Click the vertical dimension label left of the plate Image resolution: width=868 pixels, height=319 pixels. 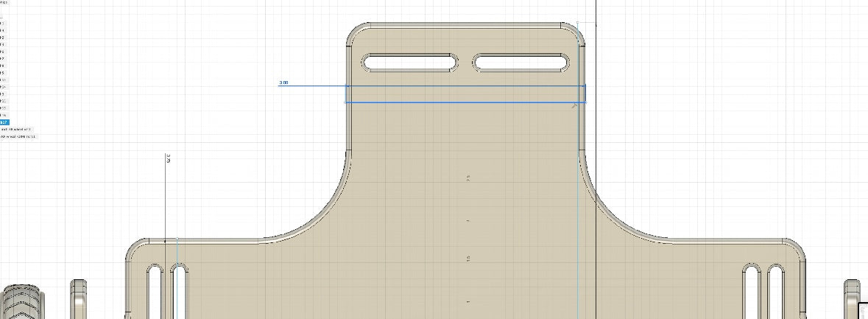click(168, 158)
